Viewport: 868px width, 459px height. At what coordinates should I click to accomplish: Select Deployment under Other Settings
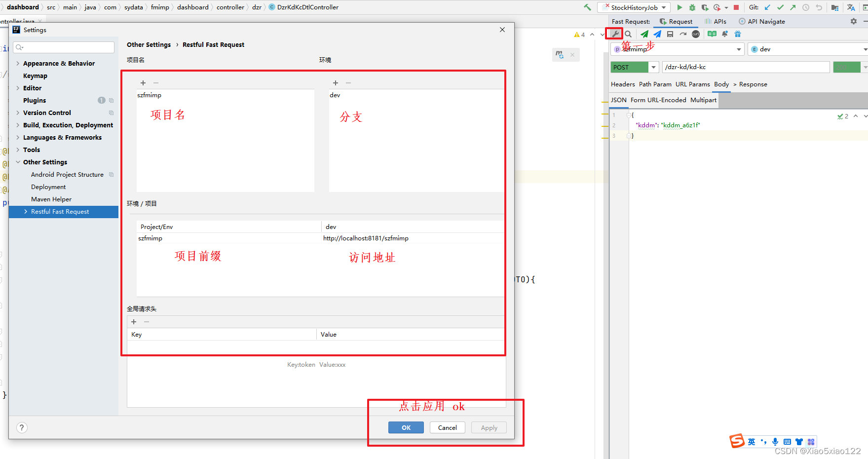click(48, 187)
